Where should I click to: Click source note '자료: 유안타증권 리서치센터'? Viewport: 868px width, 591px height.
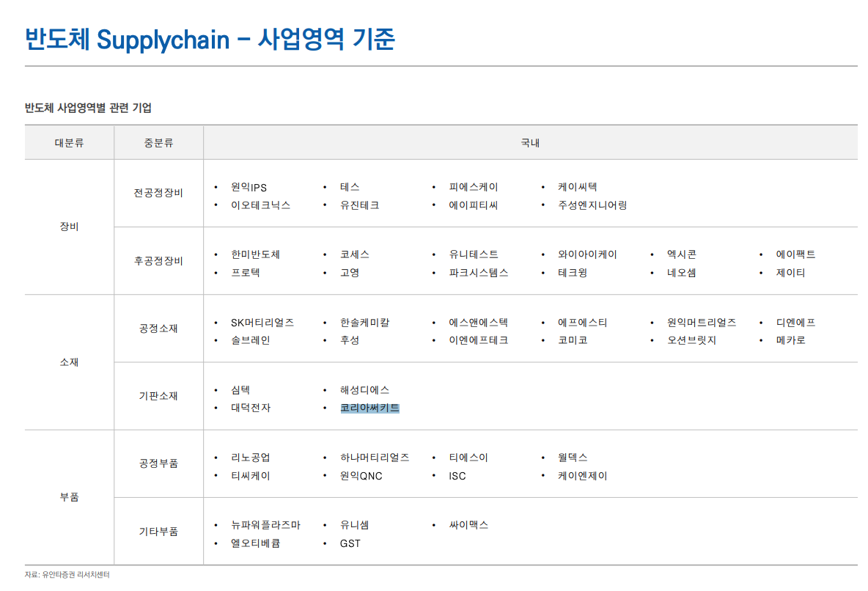(x=67, y=575)
